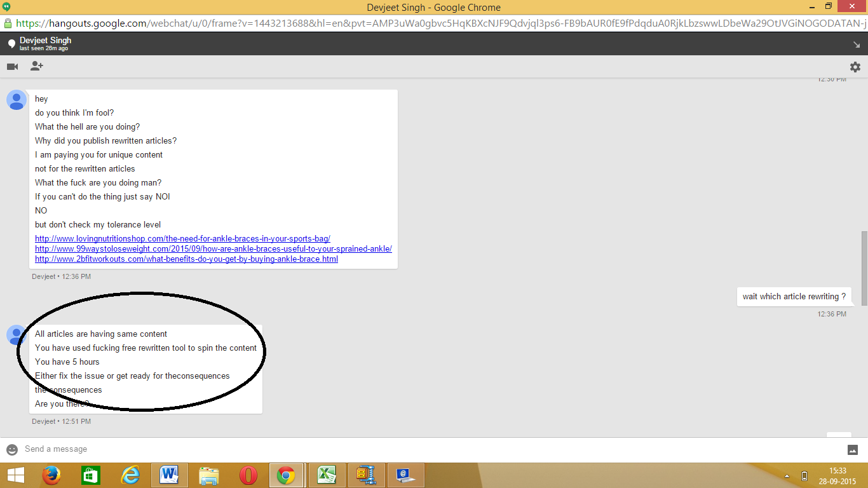
Task: Select 'do you think I'm fool?' line
Action: 74,113
